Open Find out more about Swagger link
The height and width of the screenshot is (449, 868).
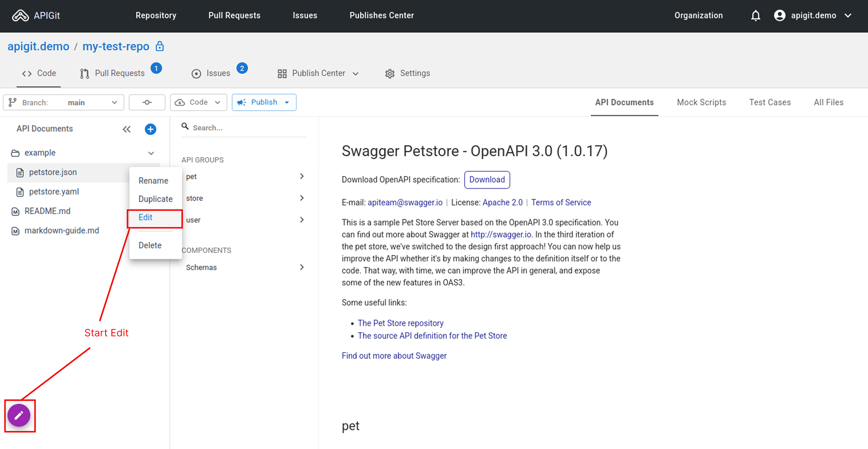[x=394, y=356]
